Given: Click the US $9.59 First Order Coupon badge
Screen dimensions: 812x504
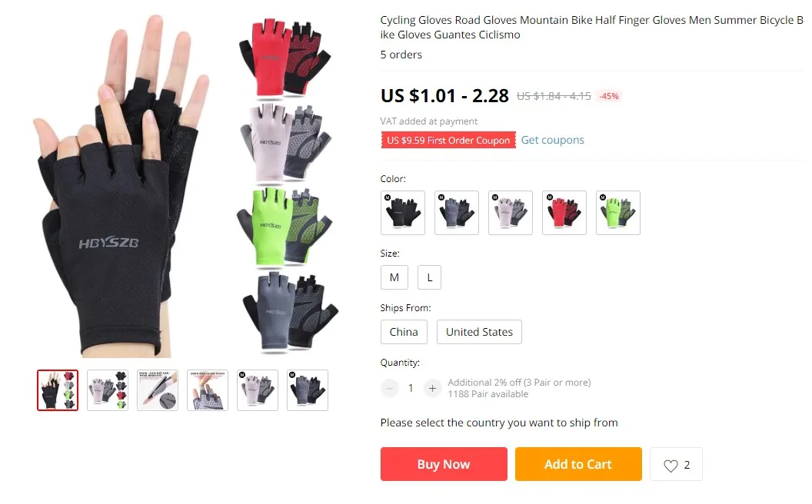Looking at the screenshot, I should click(448, 141).
